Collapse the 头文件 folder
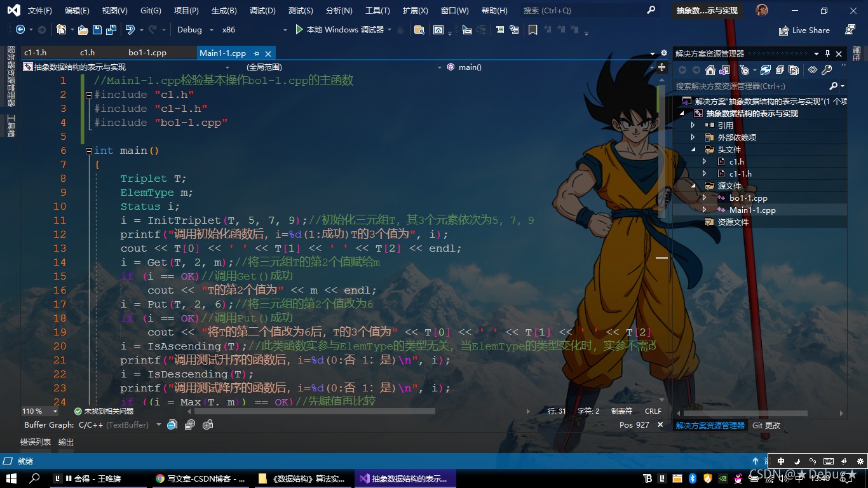 [693, 149]
